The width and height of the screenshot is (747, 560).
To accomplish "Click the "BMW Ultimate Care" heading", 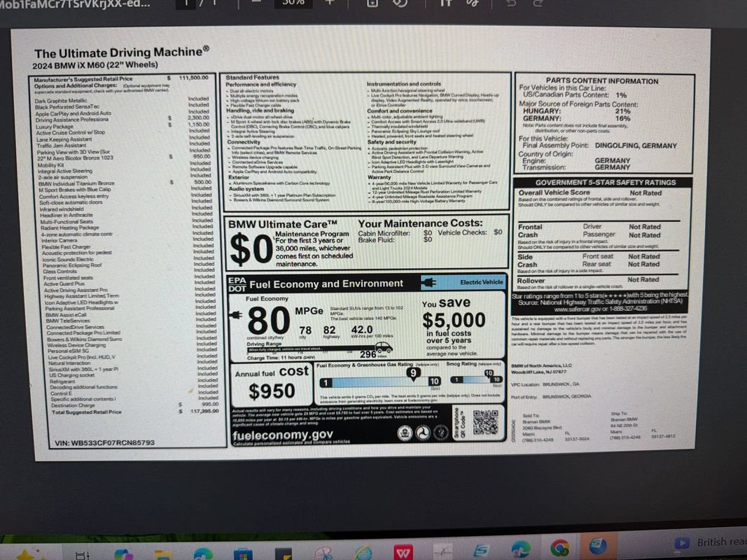I will [x=283, y=224].
